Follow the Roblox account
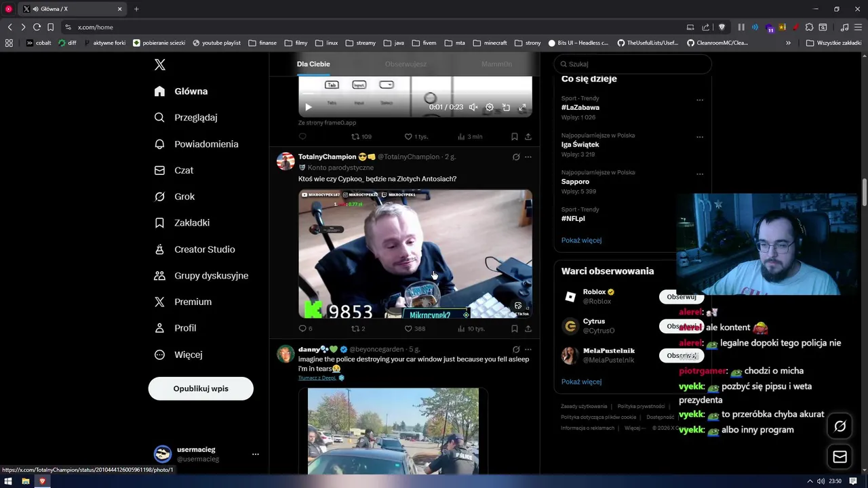The height and width of the screenshot is (488, 868). coord(682,297)
